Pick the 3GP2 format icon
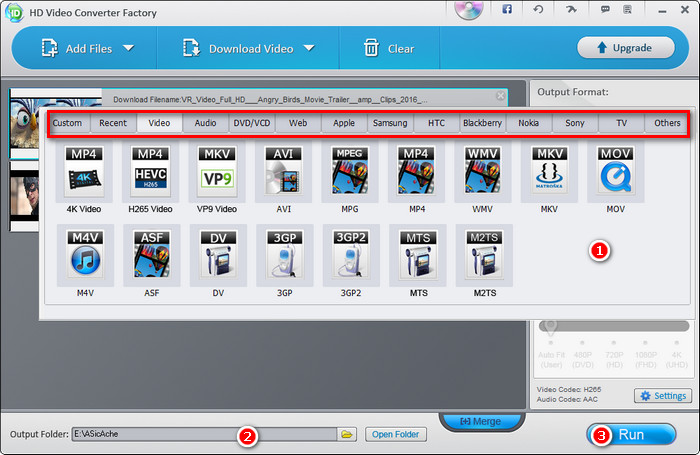Image resolution: width=700 pixels, height=455 pixels. click(x=351, y=256)
